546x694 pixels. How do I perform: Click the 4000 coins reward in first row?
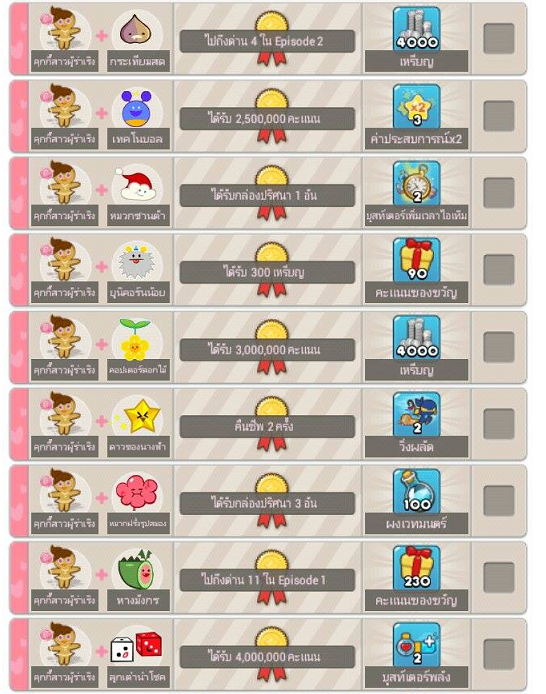[x=416, y=28]
